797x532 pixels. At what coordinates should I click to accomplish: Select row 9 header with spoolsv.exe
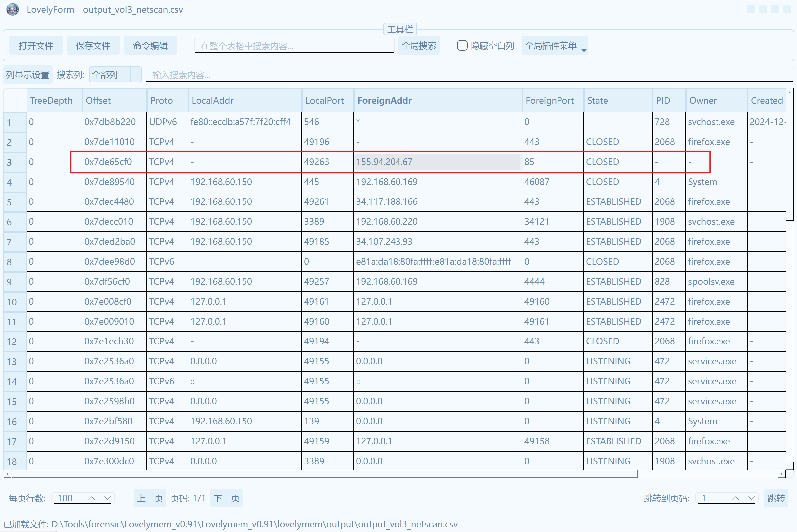15,282
